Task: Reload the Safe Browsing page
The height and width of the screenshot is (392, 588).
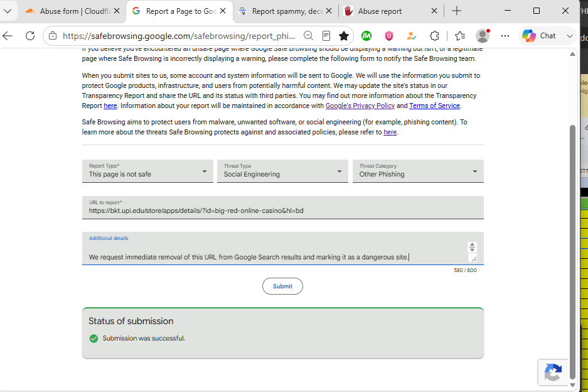Action: point(30,36)
